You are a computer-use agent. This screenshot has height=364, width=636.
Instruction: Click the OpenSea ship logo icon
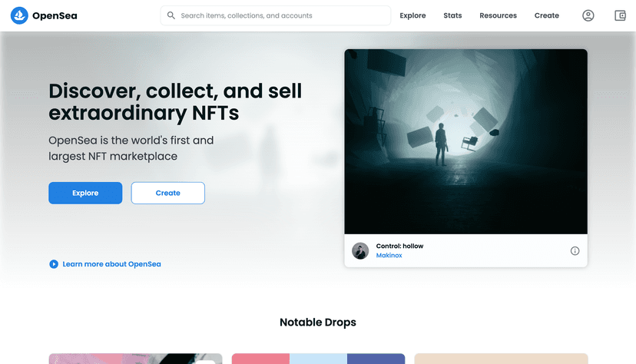[x=19, y=15]
